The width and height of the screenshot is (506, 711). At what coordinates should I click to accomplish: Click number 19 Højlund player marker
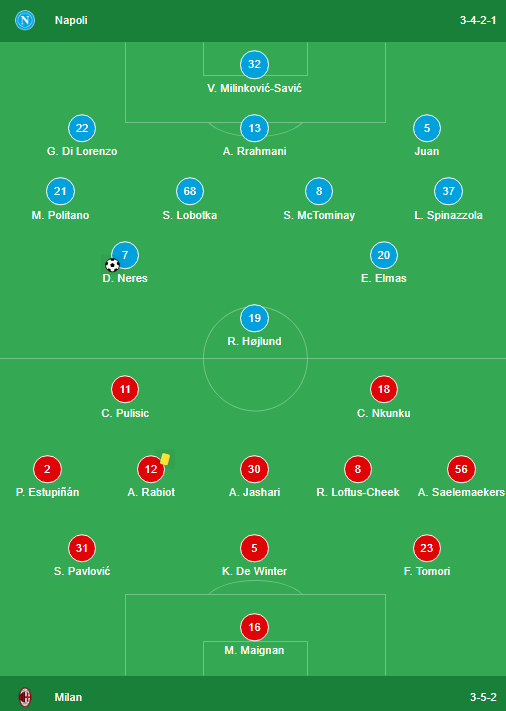click(254, 318)
